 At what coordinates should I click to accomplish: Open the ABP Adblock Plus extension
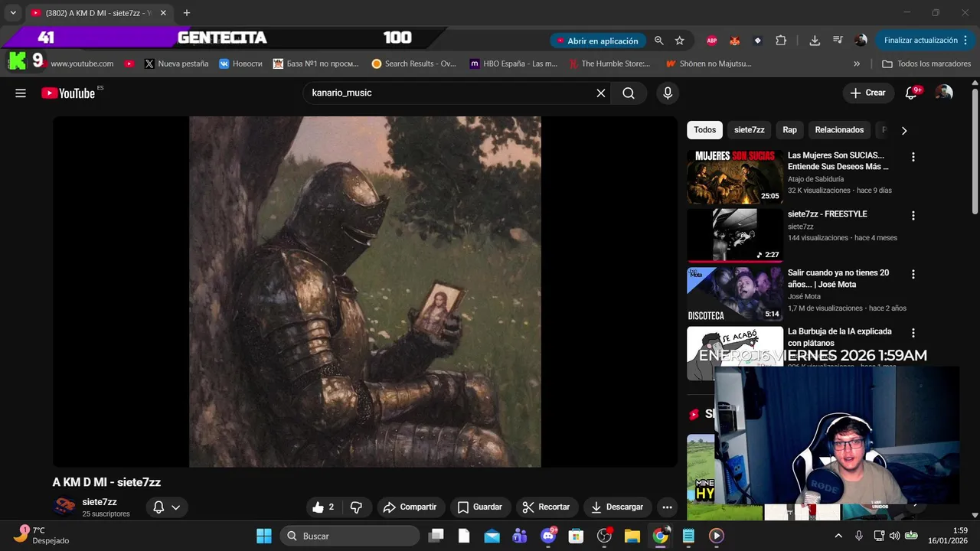(x=711, y=41)
